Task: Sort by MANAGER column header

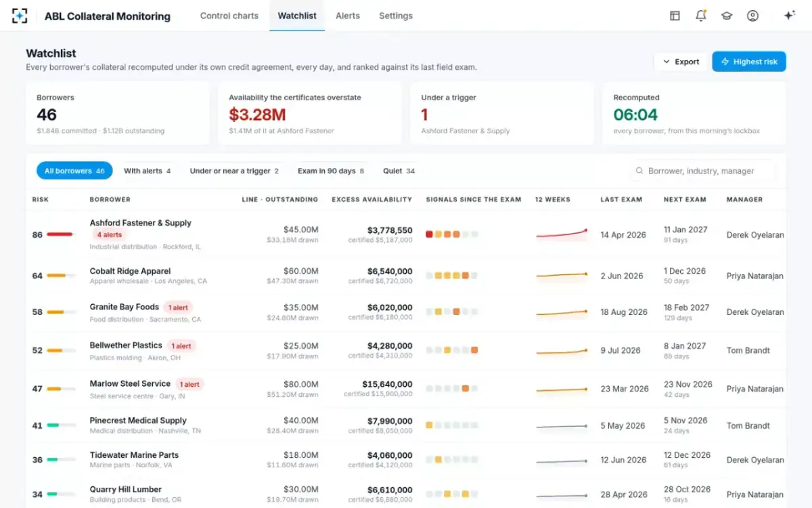Action: [744, 200]
